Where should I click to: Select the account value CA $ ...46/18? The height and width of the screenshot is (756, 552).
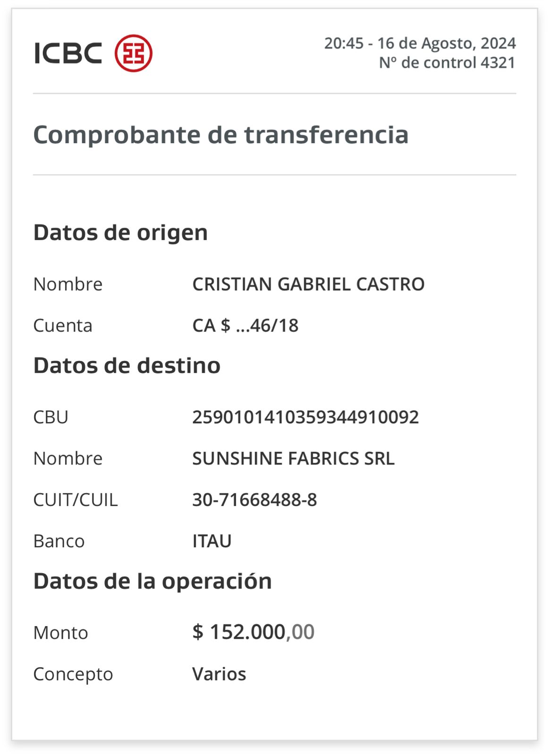tap(245, 326)
